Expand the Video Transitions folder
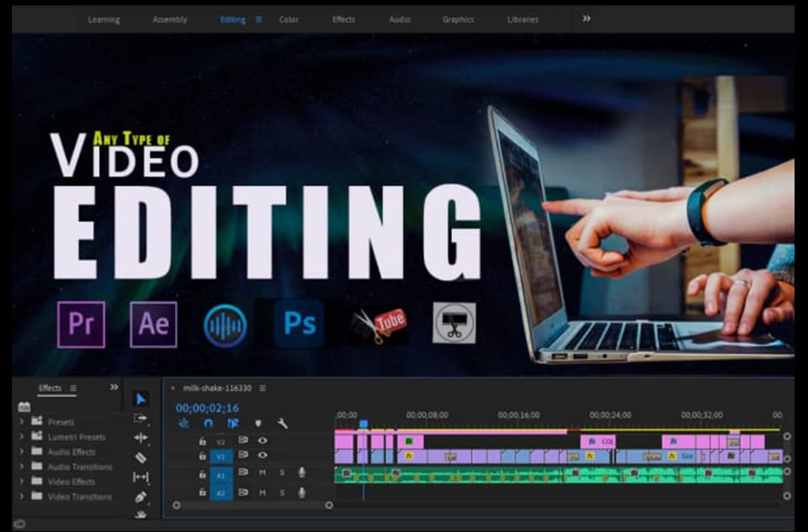Screen dimensions: 808x532 coord(21,497)
